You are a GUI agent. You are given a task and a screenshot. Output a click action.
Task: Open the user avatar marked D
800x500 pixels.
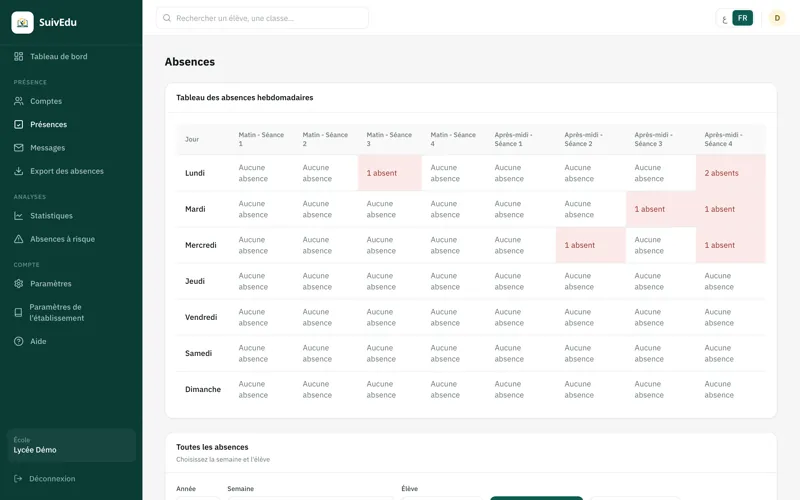[x=777, y=18]
